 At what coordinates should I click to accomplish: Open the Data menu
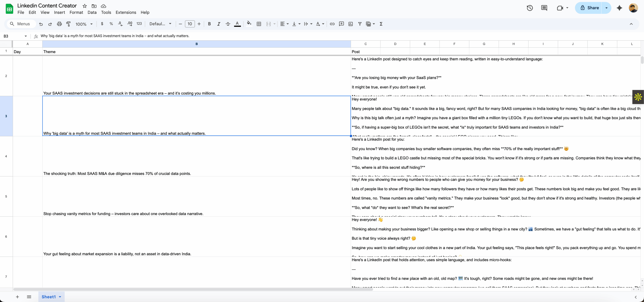(92, 12)
